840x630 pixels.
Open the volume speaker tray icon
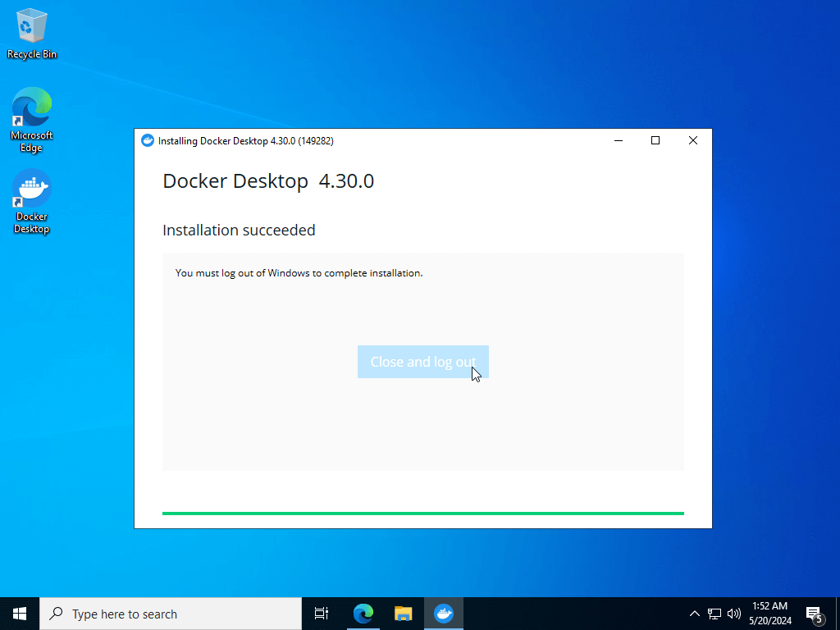pos(734,614)
